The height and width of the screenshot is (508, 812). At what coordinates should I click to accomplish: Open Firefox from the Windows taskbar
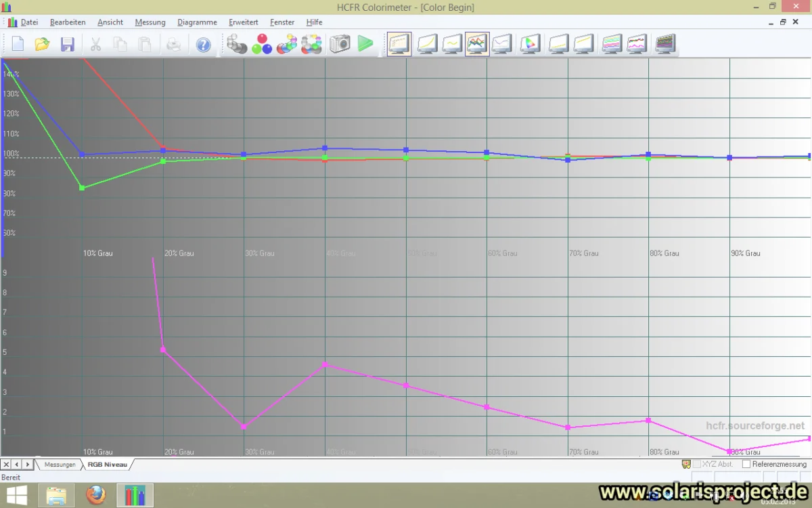click(x=96, y=495)
